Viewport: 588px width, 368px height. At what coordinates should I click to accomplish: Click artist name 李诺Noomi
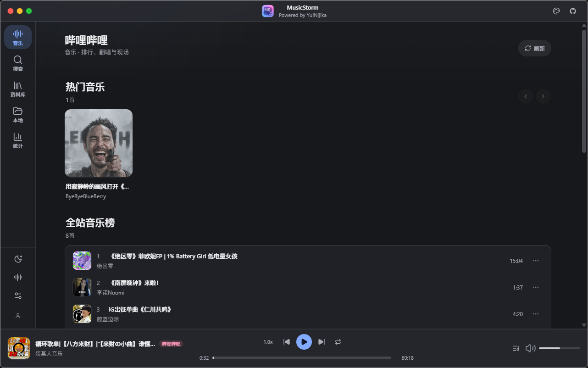point(111,293)
